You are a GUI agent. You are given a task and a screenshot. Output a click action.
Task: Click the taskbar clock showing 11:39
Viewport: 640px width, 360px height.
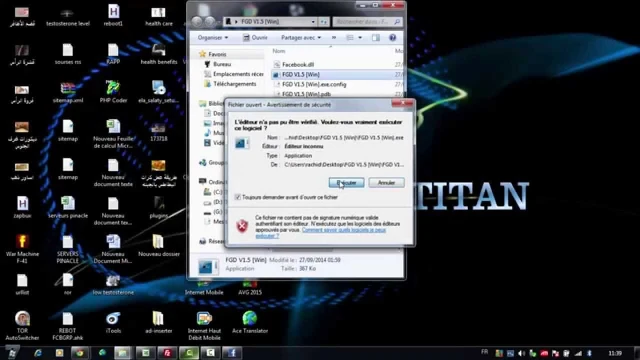click(615, 353)
